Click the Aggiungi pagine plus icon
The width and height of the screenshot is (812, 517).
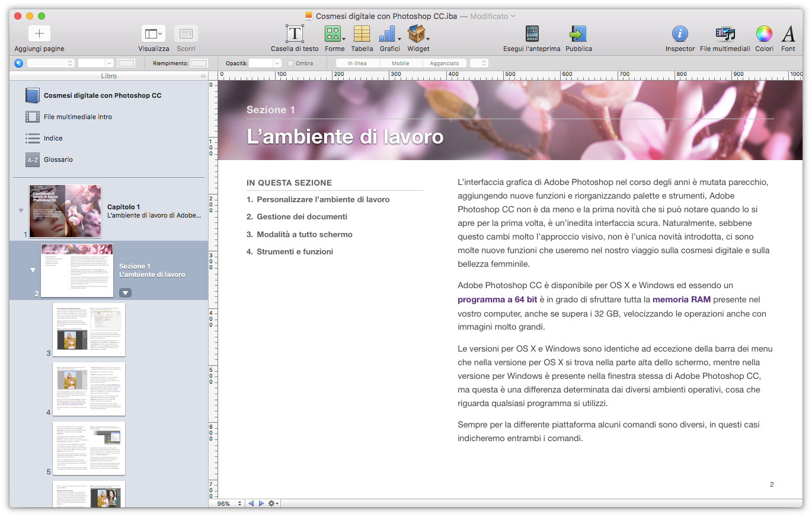[39, 33]
